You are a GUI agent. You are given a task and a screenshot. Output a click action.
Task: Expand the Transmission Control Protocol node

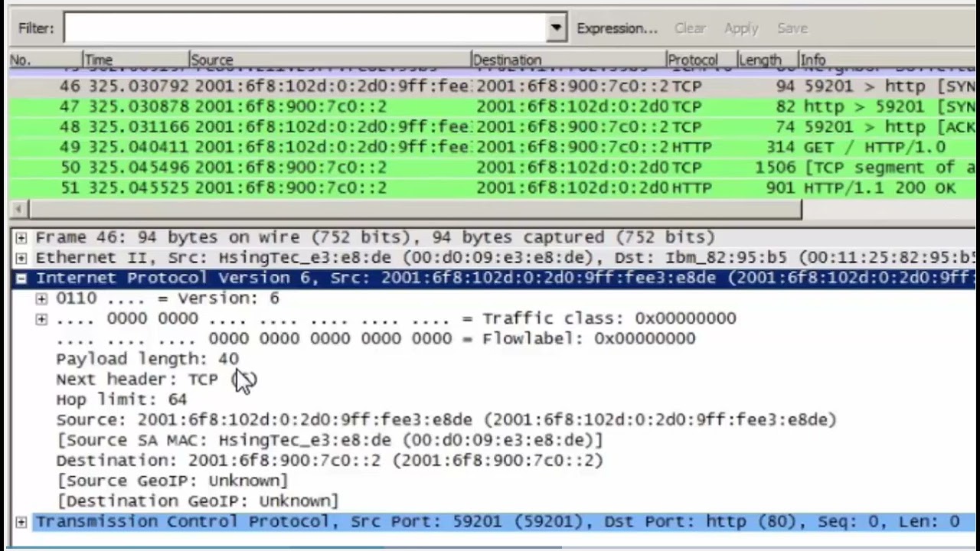pos(21,522)
